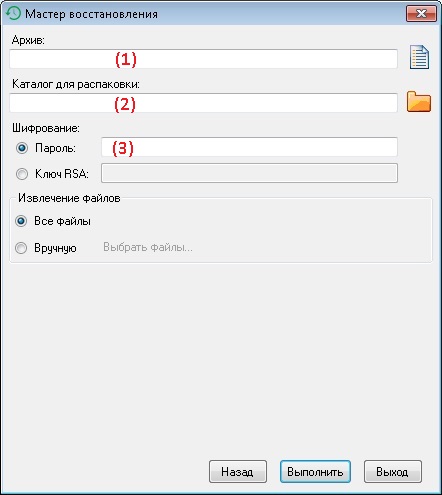Click the Извлечение файлов group label
The width and height of the screenshot is (442, 495).
click(x=69, y=198)
